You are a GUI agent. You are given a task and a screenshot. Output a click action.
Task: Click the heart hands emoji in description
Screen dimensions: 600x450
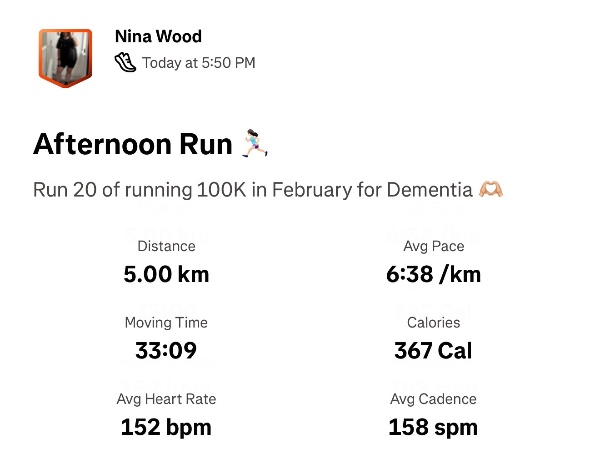tap(491, 190)
